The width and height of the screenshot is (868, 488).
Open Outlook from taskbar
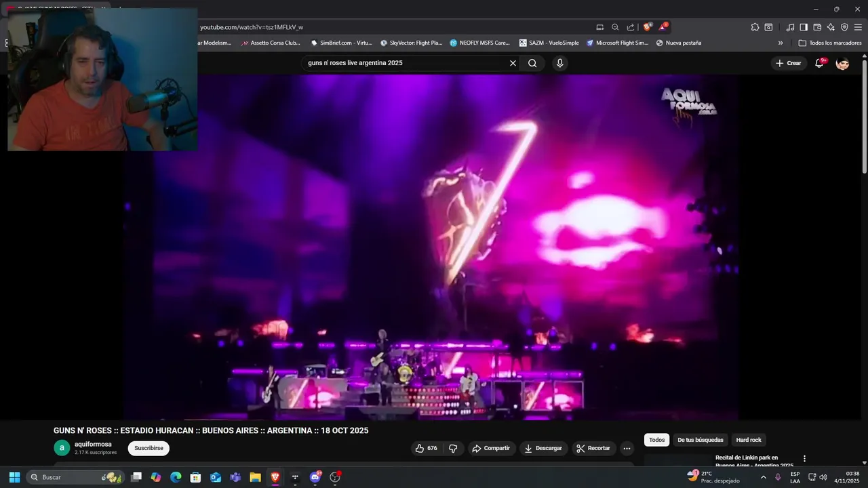[216, 477]
